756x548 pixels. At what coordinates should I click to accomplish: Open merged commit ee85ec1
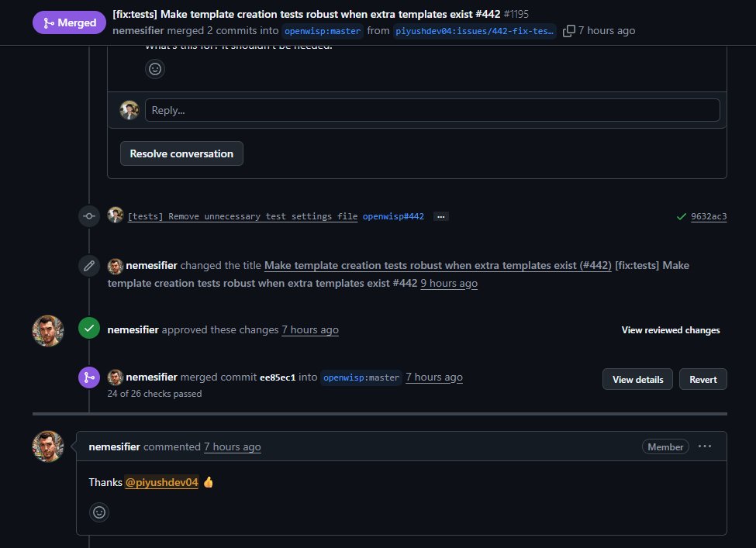(278, 377)
